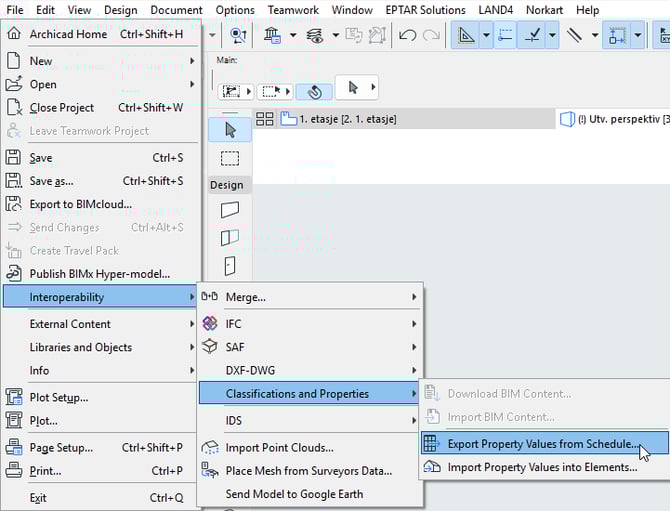Image resolution: width=670 pixels, height=511 pixels.
Task: Click the Design toolbox header
Action: point(230,185)
